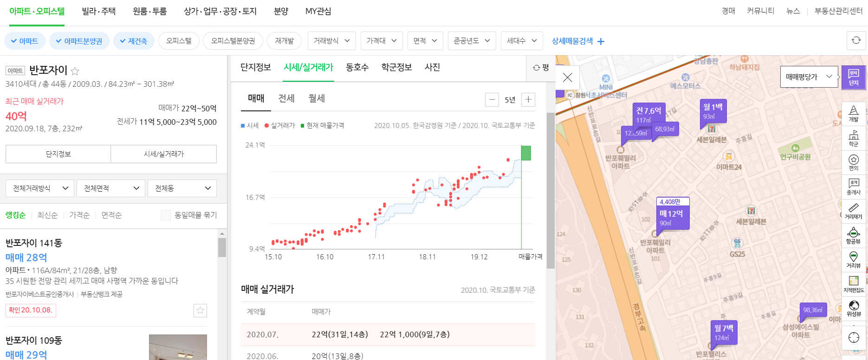The image size is (868, 360).
Task: Click the detail panel vertical scrollbar
Action: click(551, 190)
